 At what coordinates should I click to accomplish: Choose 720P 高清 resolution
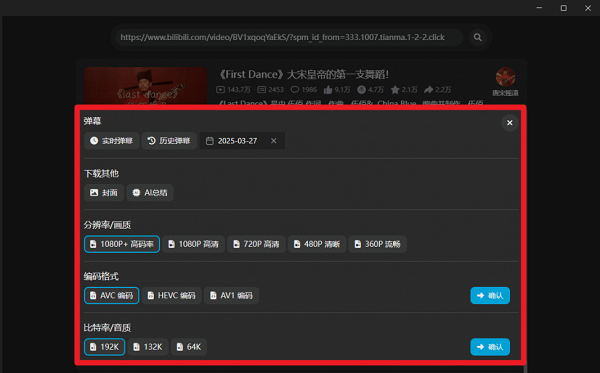point(256,244)
